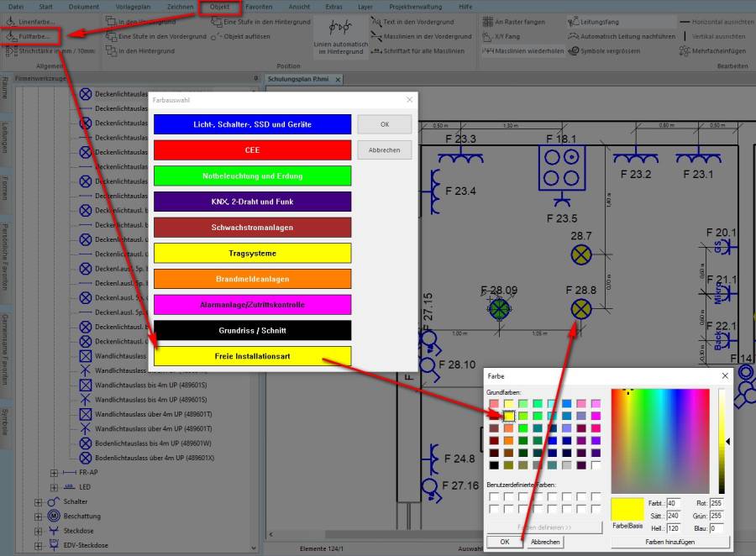
Task: Select the F 18.1 quad socket symbol
Action: coord(561,167)
